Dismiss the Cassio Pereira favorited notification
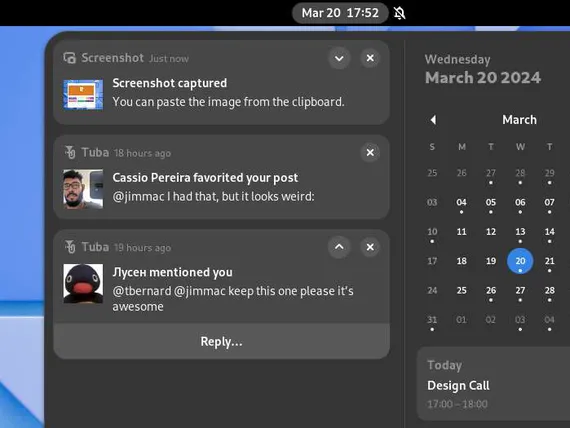 tap(370, 152)
